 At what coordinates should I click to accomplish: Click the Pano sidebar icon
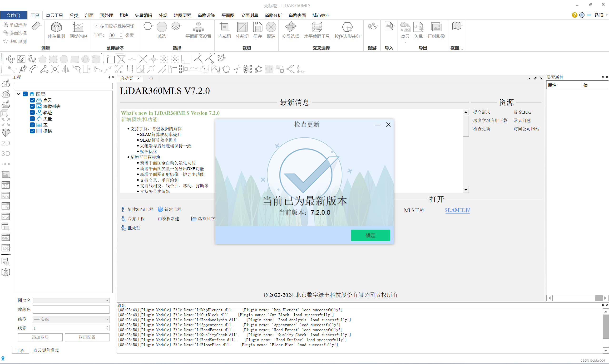[x=6, y=195]
